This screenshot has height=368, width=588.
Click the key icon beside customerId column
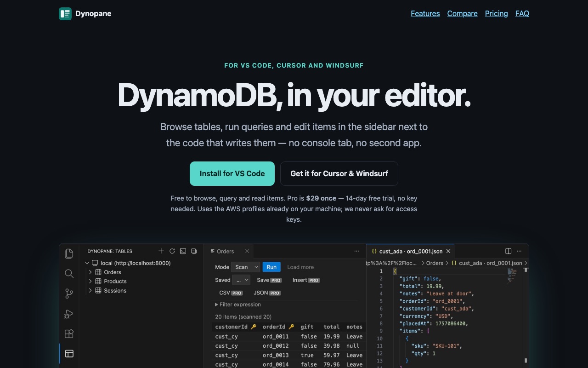(254, 327)
